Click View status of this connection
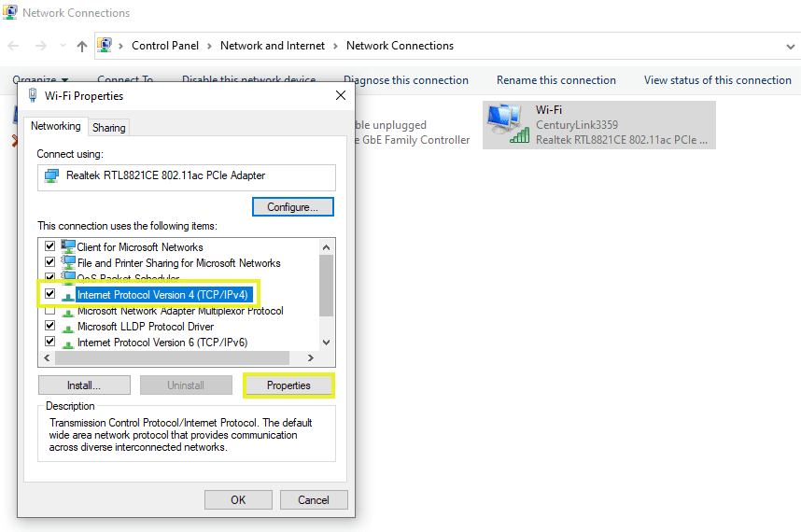 (718, 80)
